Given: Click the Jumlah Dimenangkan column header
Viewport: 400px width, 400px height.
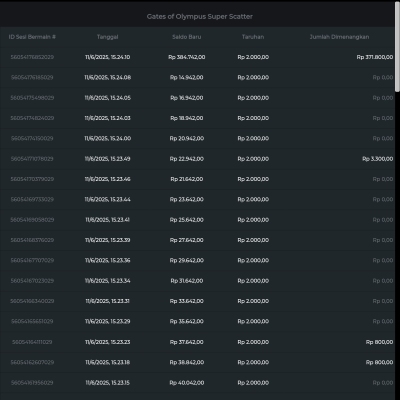Looking at the screenshot, I should (339, 37).
